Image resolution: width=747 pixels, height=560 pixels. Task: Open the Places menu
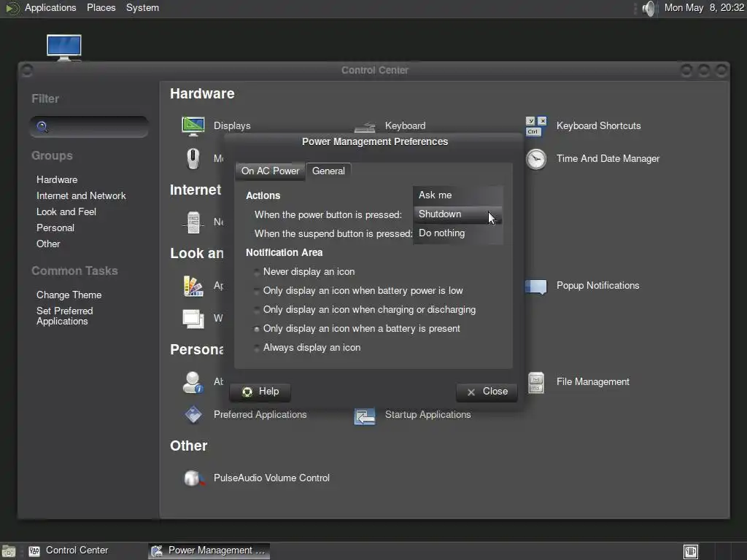click(x=101, y=8)
